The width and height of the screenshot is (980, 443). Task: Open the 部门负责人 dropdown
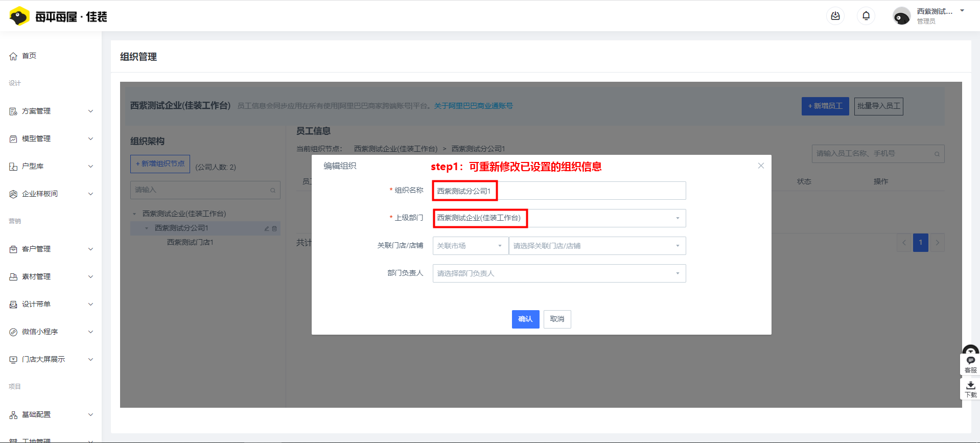click(x=559, y=273)
